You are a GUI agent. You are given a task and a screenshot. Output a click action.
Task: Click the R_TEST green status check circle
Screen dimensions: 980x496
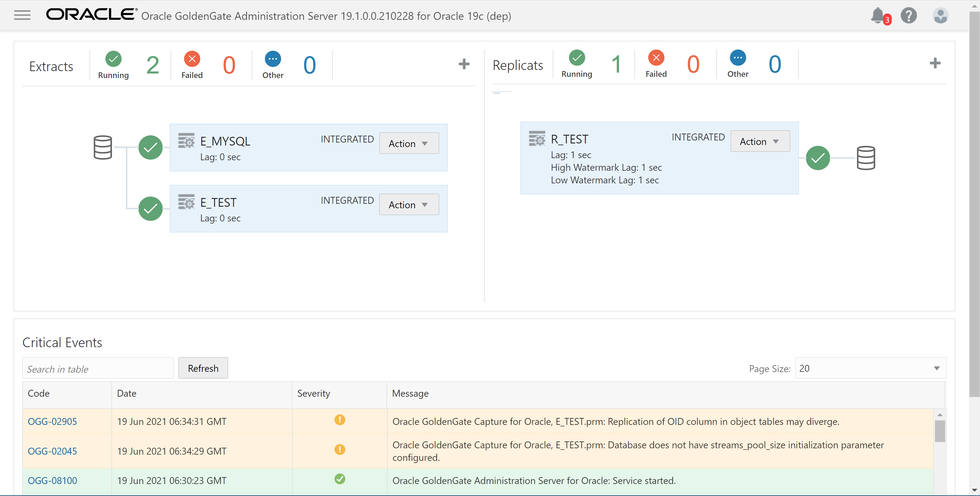click(818, 158)
